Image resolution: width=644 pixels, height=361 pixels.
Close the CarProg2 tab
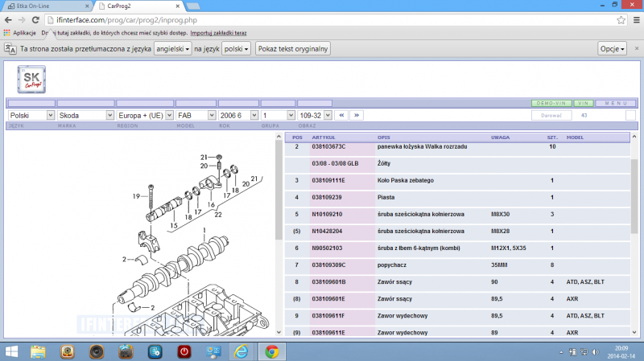click(x=177, y=6)
